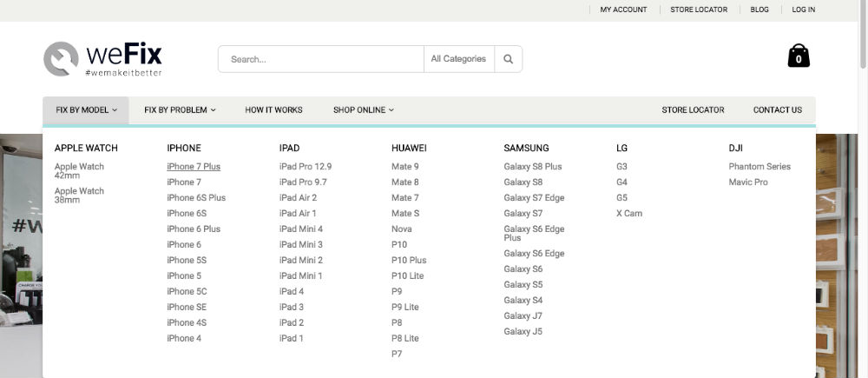Open the How It Works page
The image size is (868, 378).
point(273,110)
